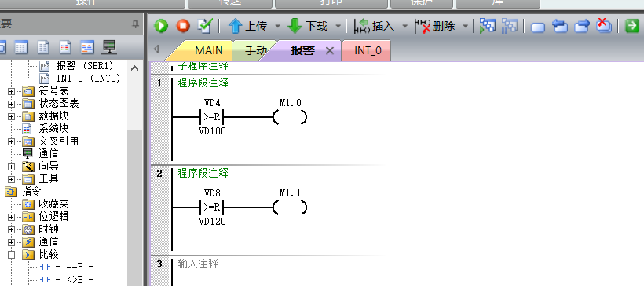This screenshot has height=286, width=644.
Task: Click the monitor communication icon above tree
Action: click(x=109, y=48)
